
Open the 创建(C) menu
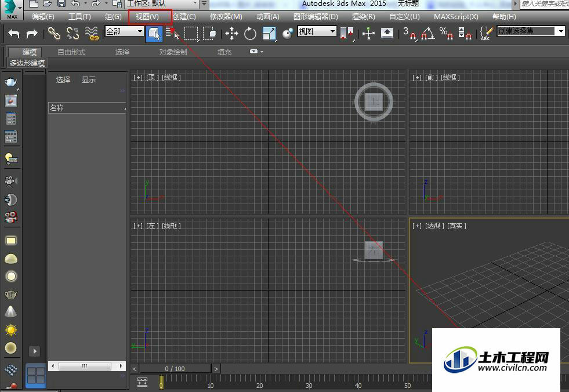point(184,17)
